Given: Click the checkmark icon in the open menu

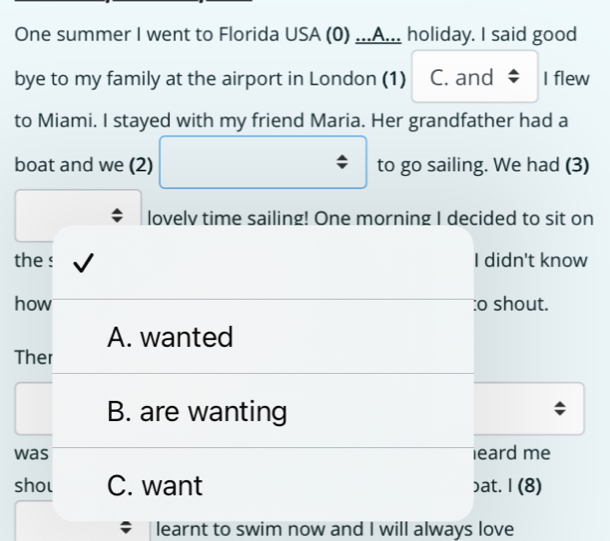Looking at the screenshot, I should (84, 263).
